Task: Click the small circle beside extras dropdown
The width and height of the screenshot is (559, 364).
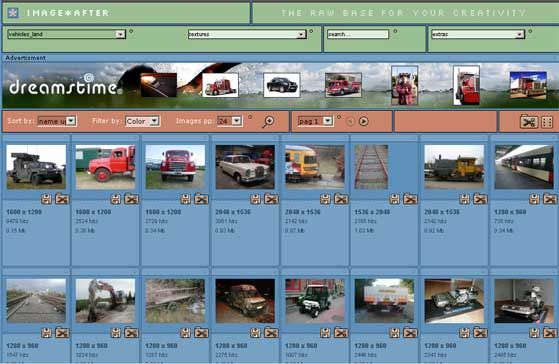Action: coord(530,31)
